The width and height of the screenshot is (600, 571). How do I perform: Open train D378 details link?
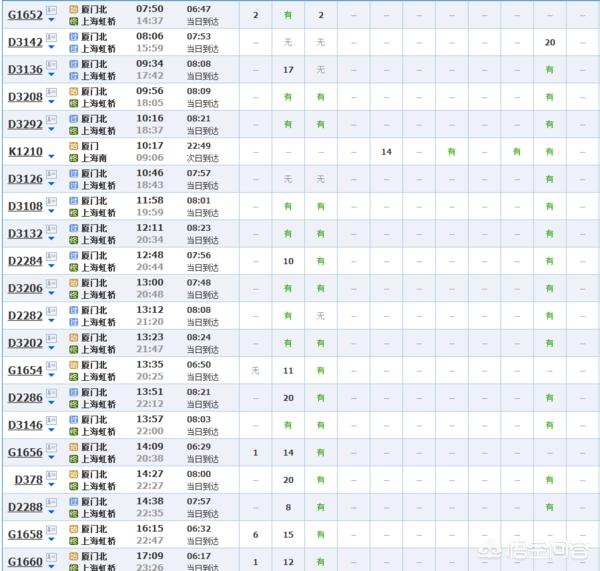28,480
